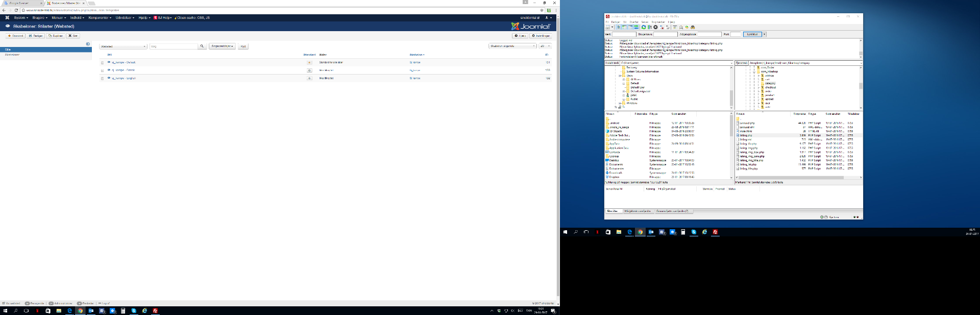This screenshot has height=315, width=980.
Task: Open FileZilla quickconnect history dropdown arrow
Action: tap(764, 34)
